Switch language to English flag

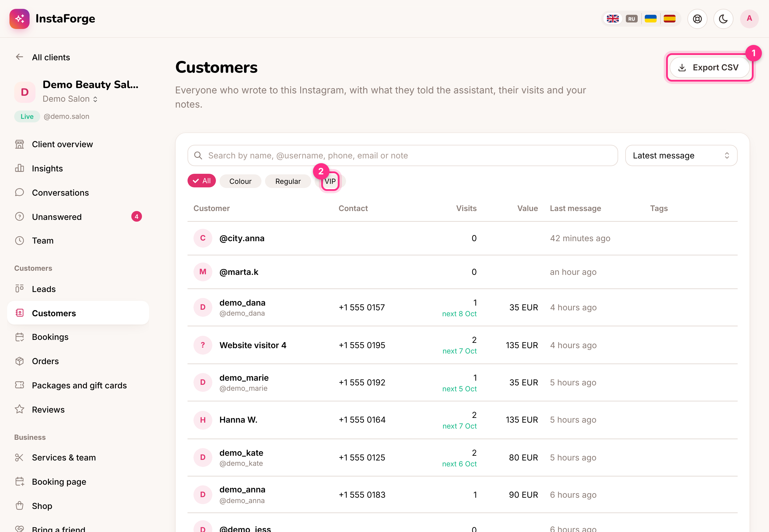613,19
